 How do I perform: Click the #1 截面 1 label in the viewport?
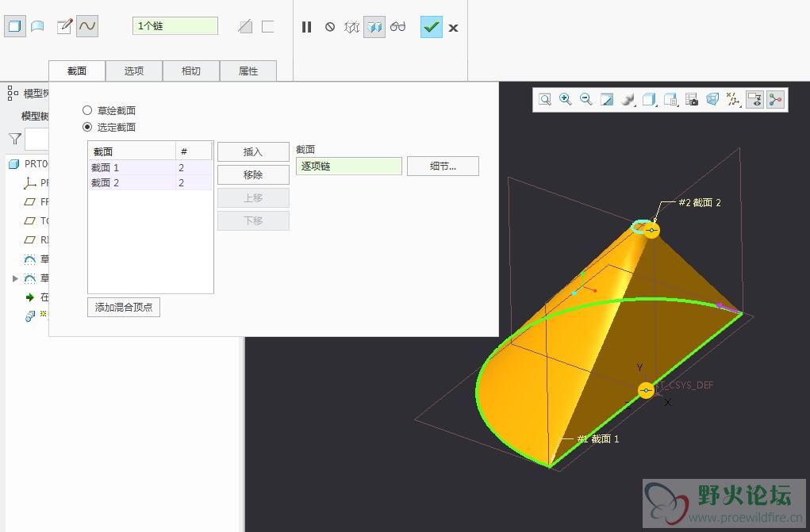tap(597, 438)
